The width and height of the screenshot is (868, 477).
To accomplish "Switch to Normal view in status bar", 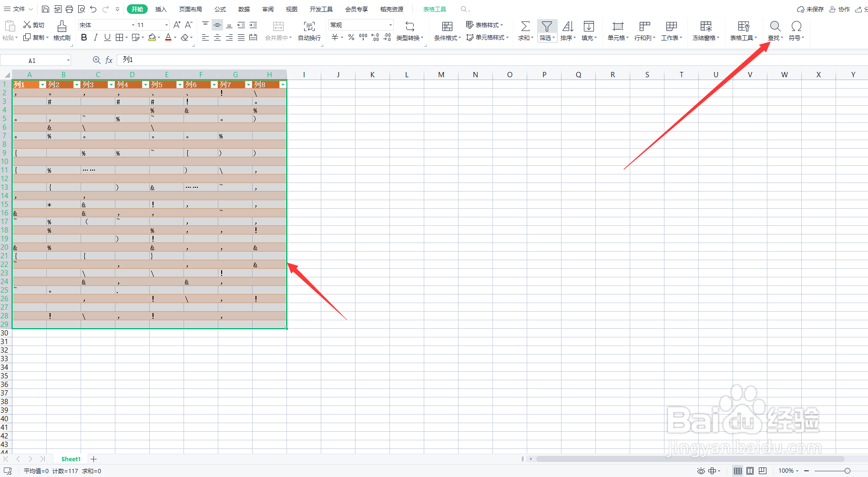I will (x=737, y=471).
